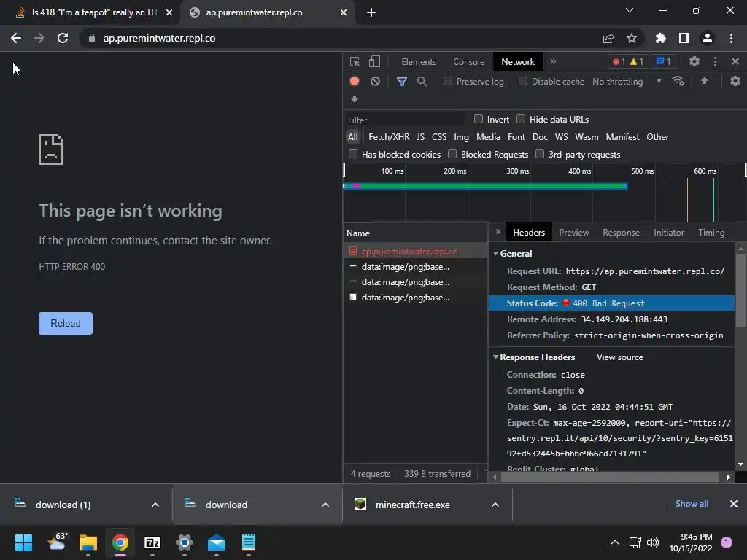747x560 pixels.
Task: Open the Initiator tab of request
Action: coord(669,233)
